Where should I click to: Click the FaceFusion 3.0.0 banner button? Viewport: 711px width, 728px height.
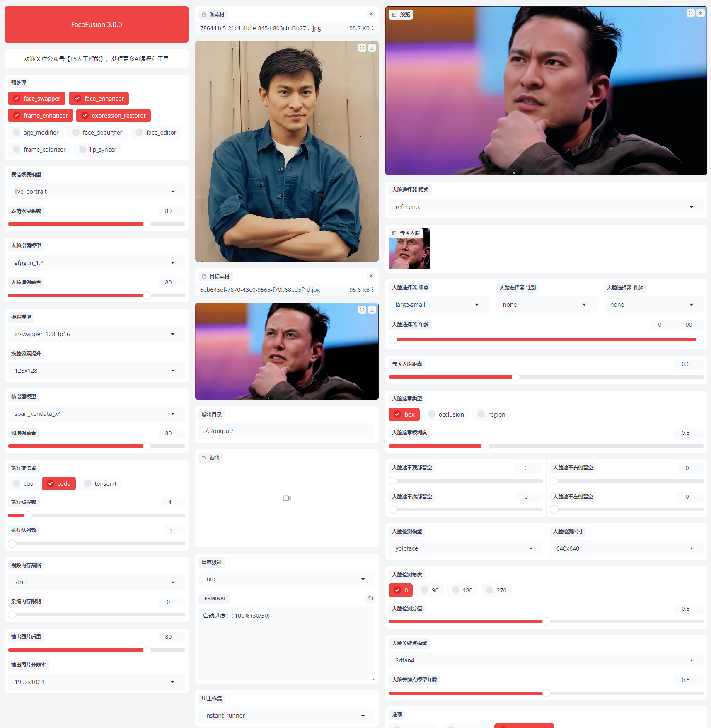tap(97, 24)
